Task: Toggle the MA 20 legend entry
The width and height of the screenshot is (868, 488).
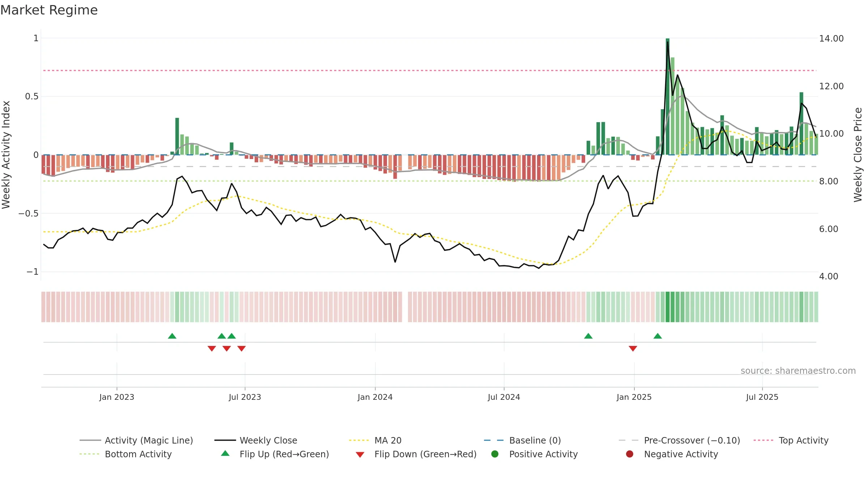Action: [375, 440]
